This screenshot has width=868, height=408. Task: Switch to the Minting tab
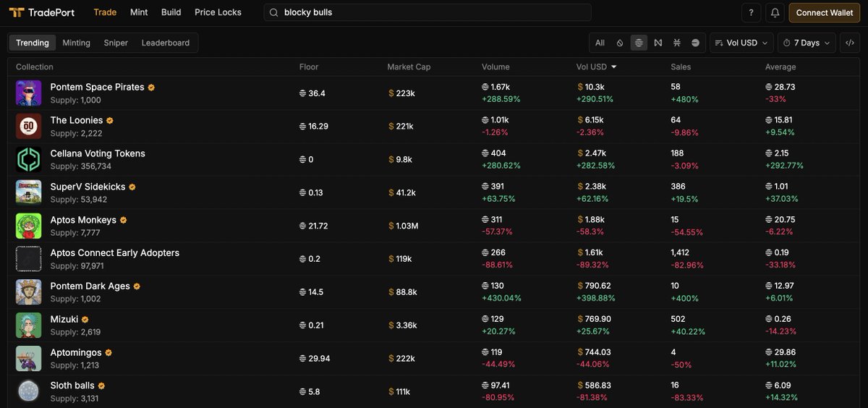77,43
